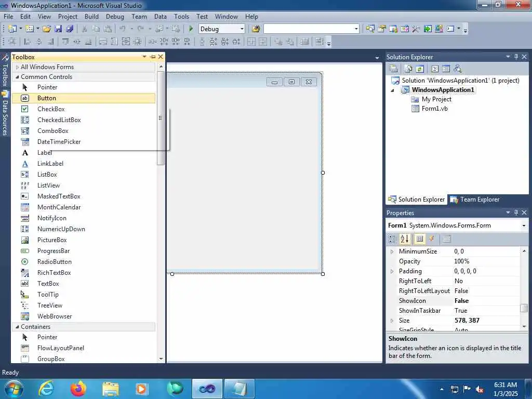Open the Window menu
This screenshot has width=532, height=399.
pyautogui.click(x=227, y=16)
